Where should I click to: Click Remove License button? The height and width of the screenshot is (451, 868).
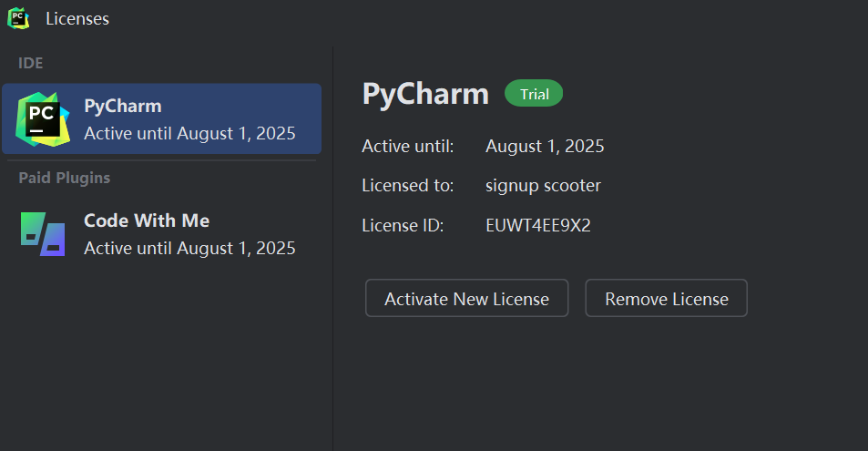[x=667, y=299]
